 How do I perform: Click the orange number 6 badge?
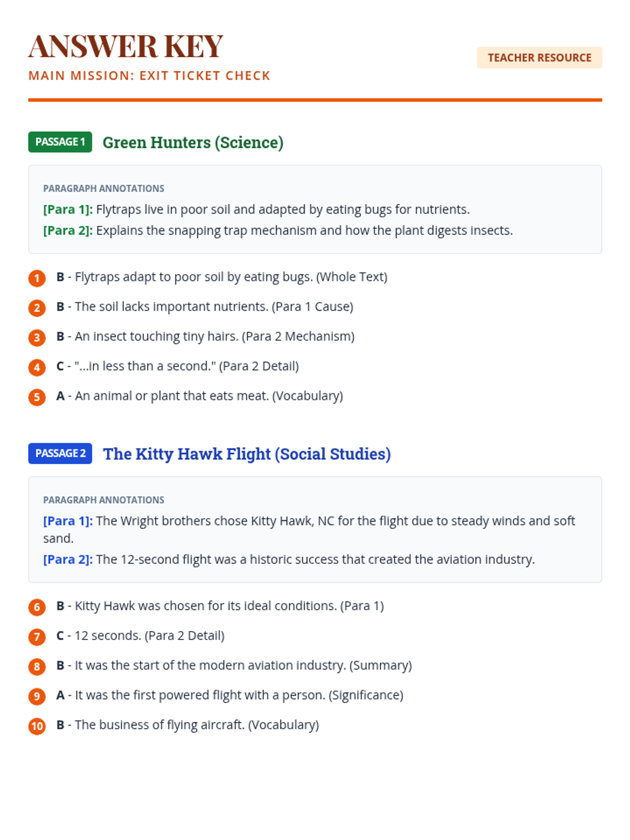pyautogui.click(x=37, y=607)
